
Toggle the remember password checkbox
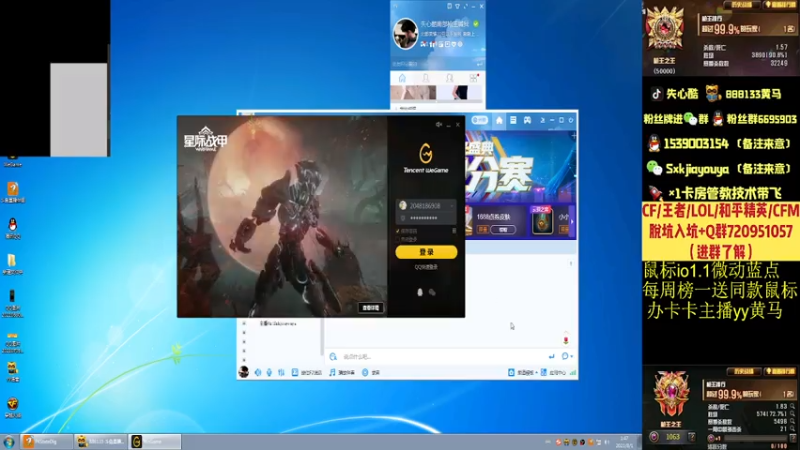398,231
